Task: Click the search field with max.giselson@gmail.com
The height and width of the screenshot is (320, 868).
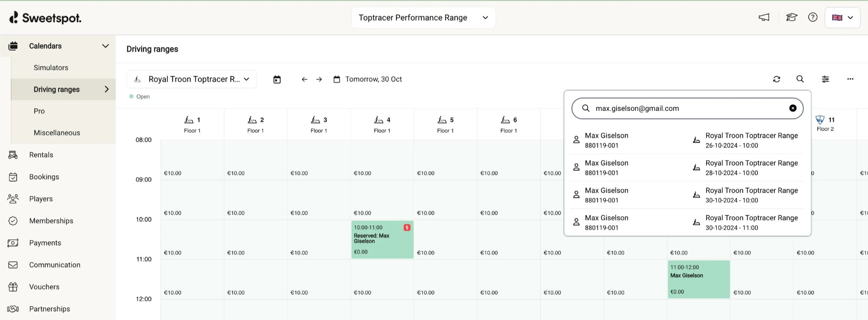Action: click(687, 109)
